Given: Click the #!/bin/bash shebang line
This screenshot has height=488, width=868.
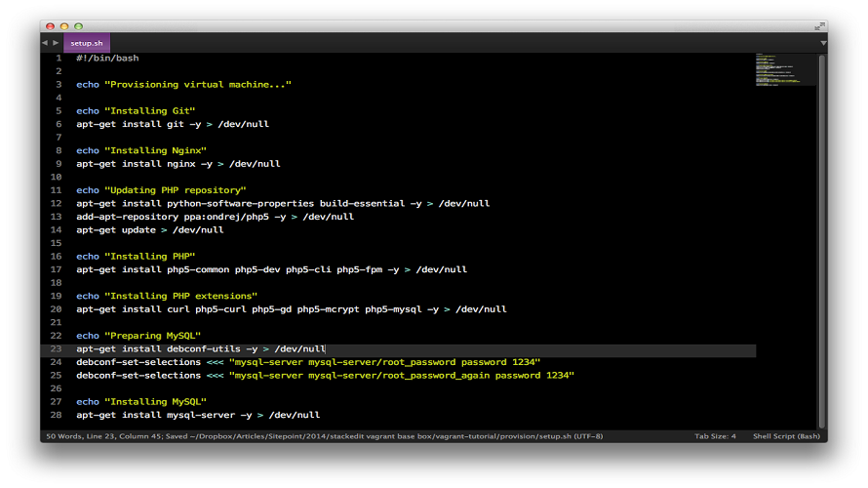Looking at the screenshot, I should pyautogui.click(x=107, y=59).
